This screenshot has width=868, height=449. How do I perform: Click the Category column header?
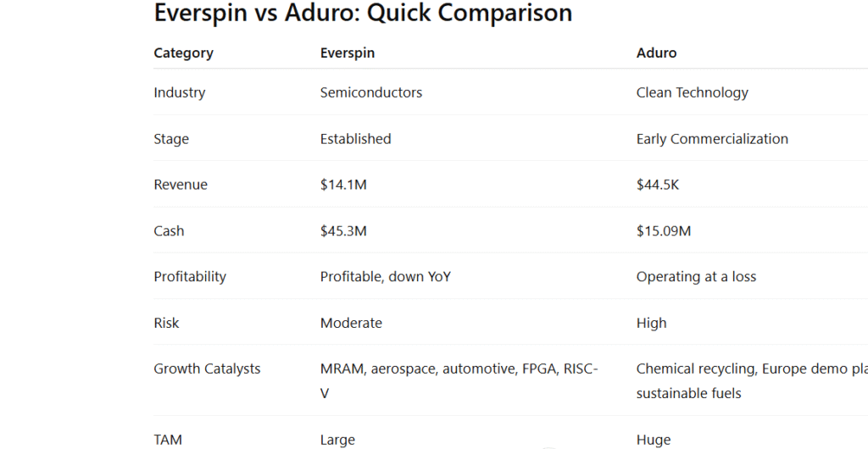click(183, 53)
